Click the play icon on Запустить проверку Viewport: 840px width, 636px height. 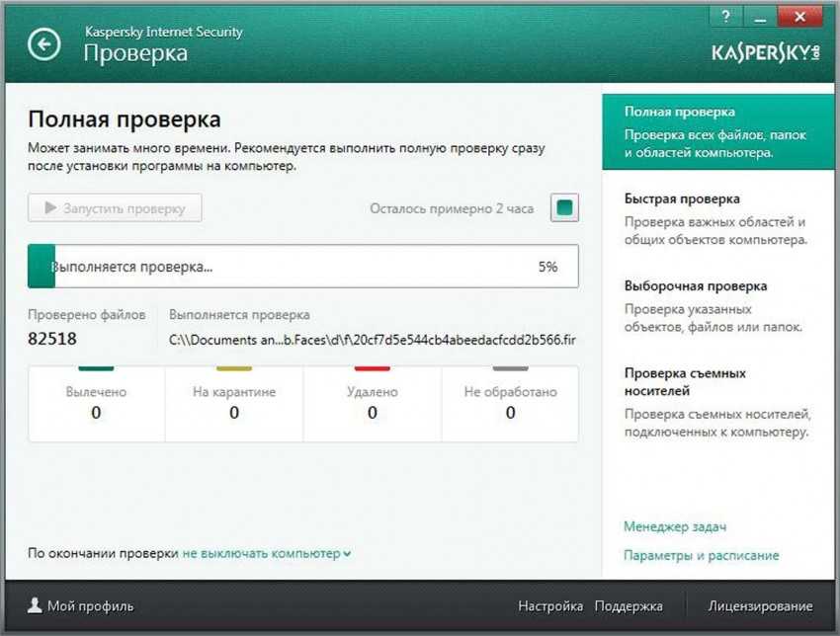[50, 207]
